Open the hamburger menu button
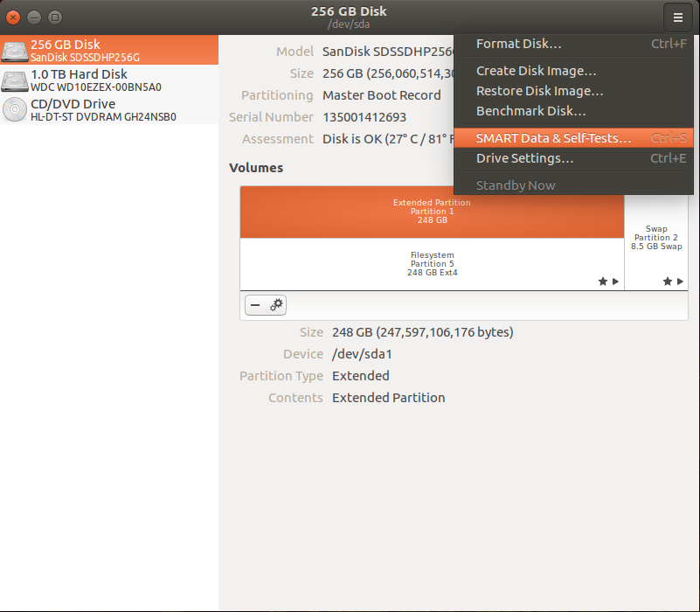The height and width of the screenshot is (612, 700). [x=677, y=17]
